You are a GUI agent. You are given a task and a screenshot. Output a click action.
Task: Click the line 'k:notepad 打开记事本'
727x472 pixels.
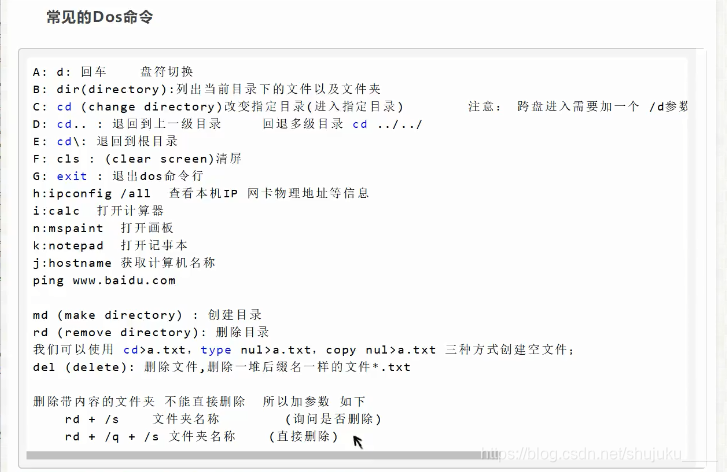110,245
